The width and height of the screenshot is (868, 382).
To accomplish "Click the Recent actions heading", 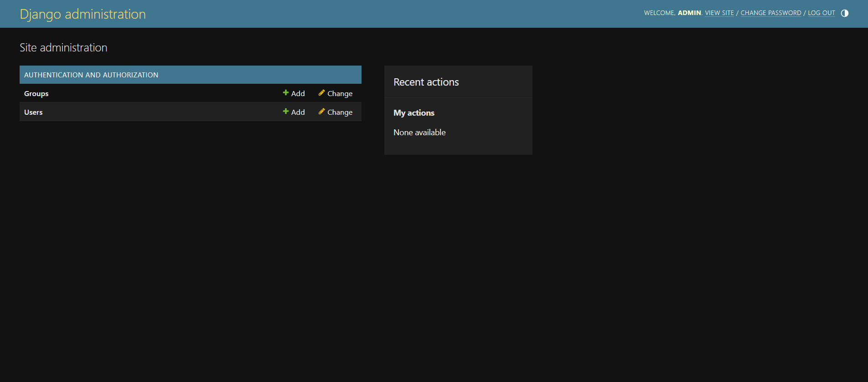I will click(426, 82).
